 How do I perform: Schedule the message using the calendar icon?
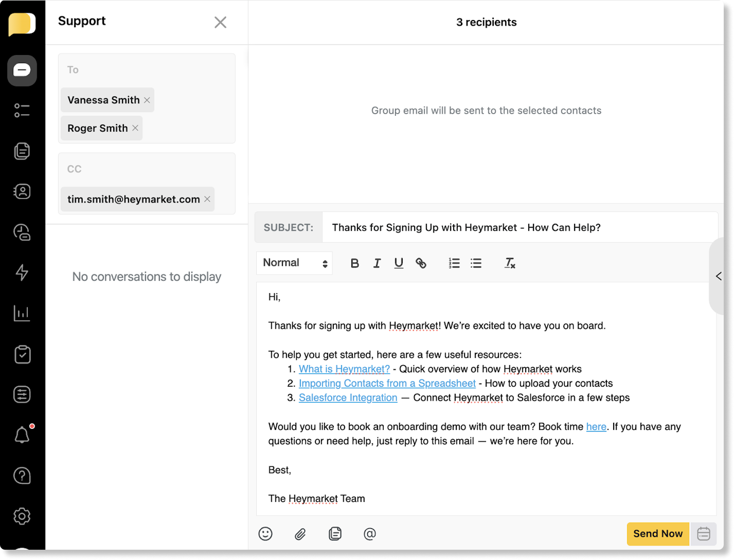click(703, 534)
